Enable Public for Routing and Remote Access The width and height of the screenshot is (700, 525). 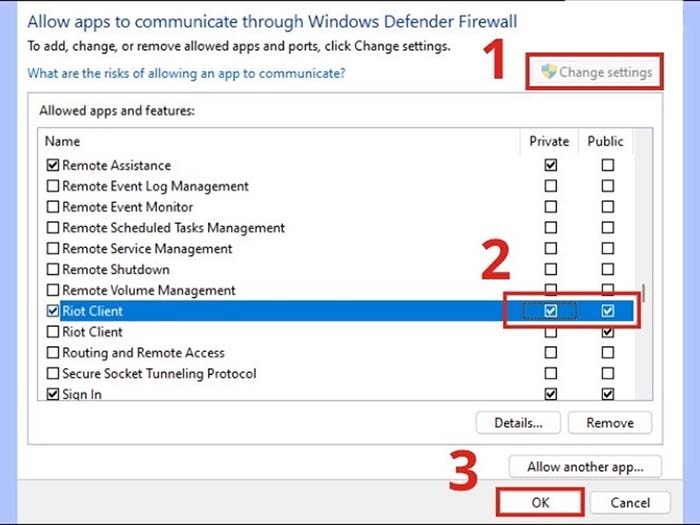[608, 353]
